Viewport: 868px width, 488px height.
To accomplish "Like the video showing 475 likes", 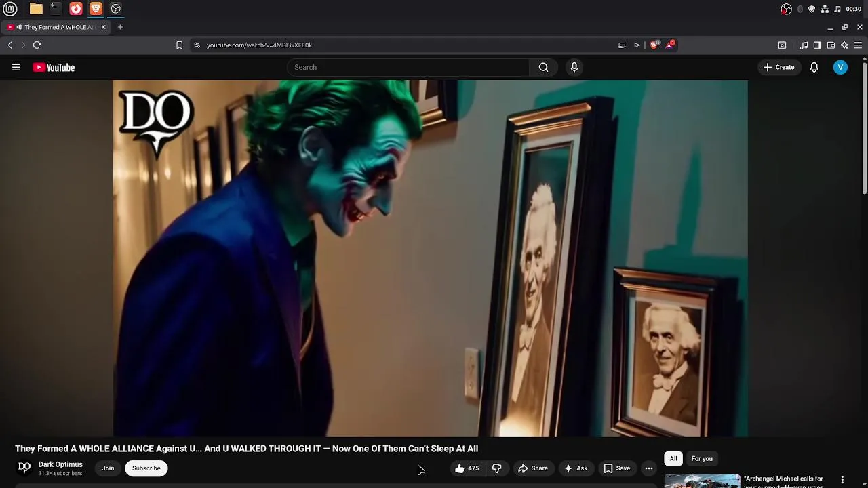I will click(467, 468).
